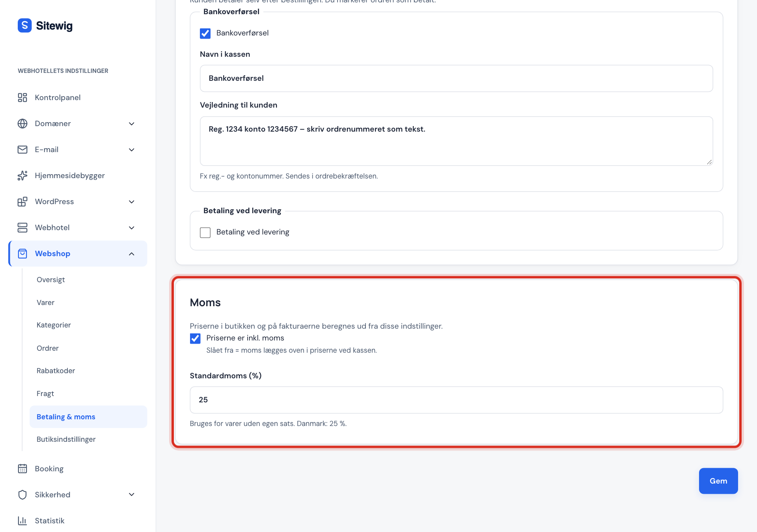Expand the E-mail menu chevron

[132, 150]
